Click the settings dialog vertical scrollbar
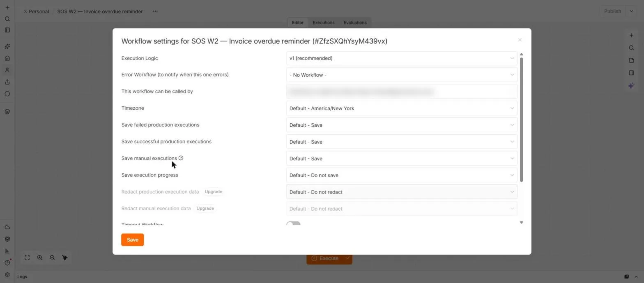644x283 pixels. pyautogui.click(x=522, y=120)
